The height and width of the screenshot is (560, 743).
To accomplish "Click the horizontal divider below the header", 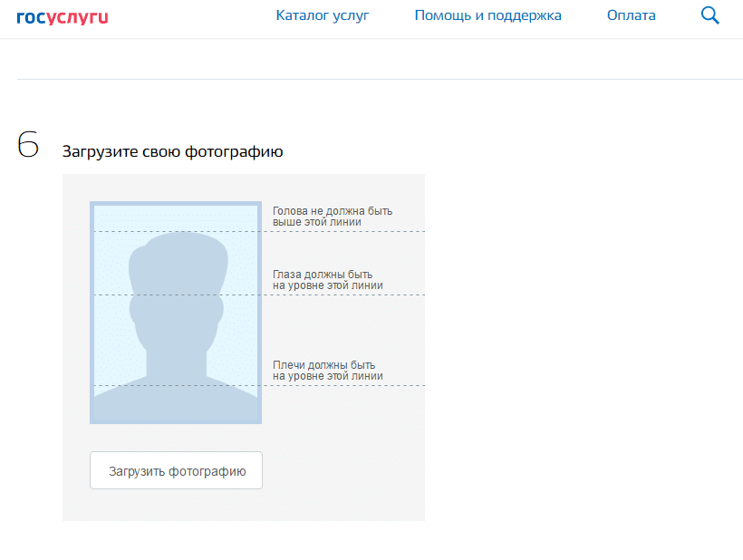I will [371, 79].
